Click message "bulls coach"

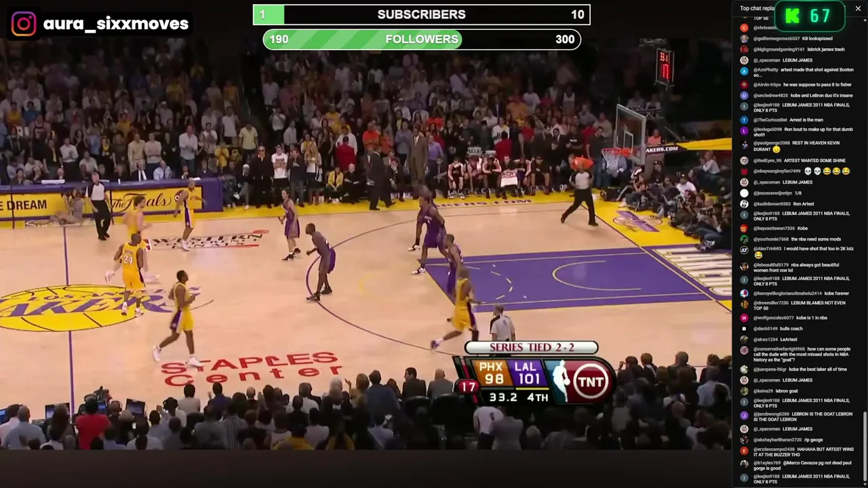point(791,329)
